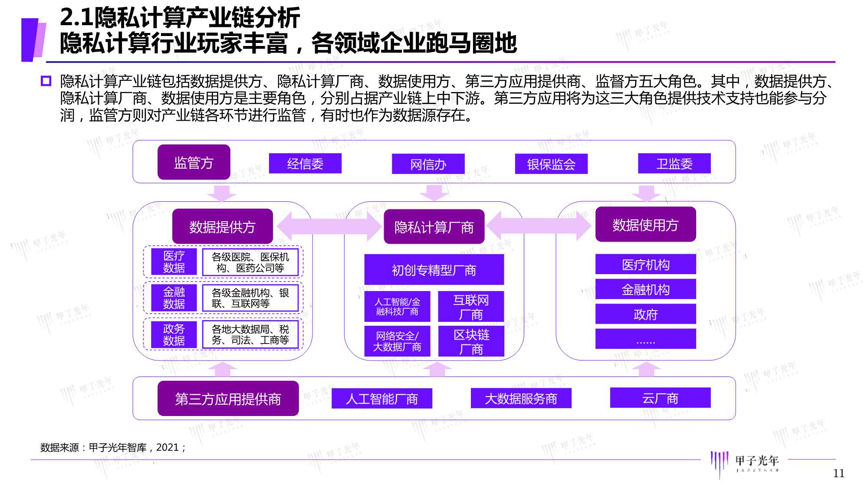Image resolution: width=868 pixels, height=488 pixels.
Task: Select the 经信委 box
Action: pyautogui.click(x=305, y=164)
